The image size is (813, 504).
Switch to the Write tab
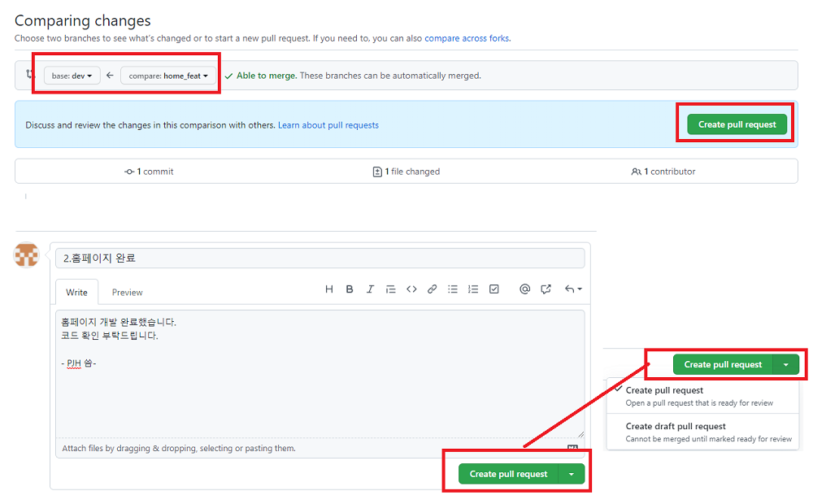(x=76, y=293)
